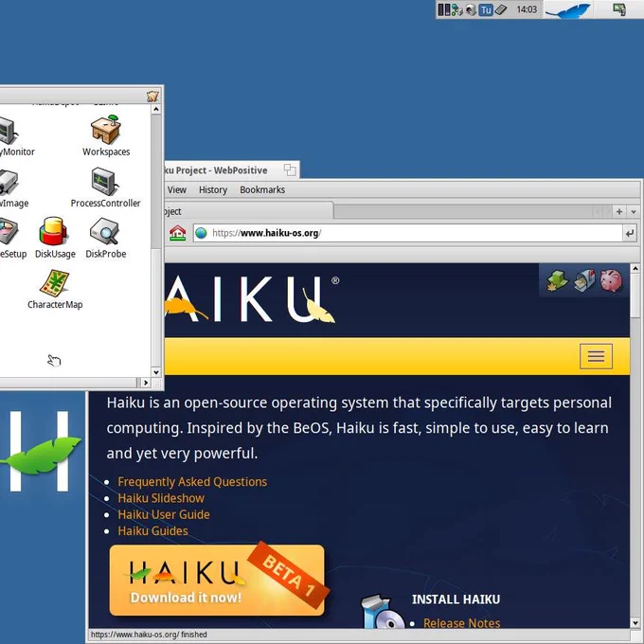
Task: Click the Haiku Beta 1 download banner
Action: 217,580
